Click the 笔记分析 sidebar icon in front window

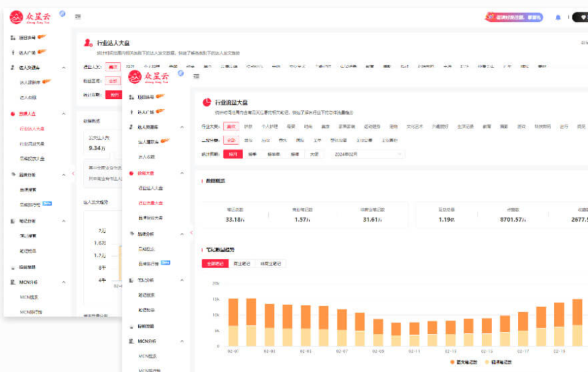tap(131, 280)
